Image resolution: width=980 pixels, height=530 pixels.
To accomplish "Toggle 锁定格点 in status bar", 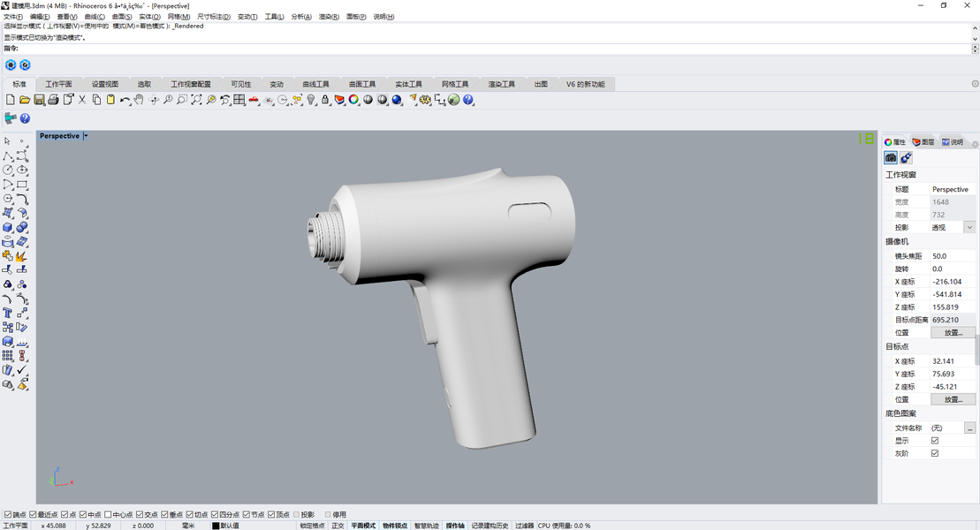I will click(312, 526).
